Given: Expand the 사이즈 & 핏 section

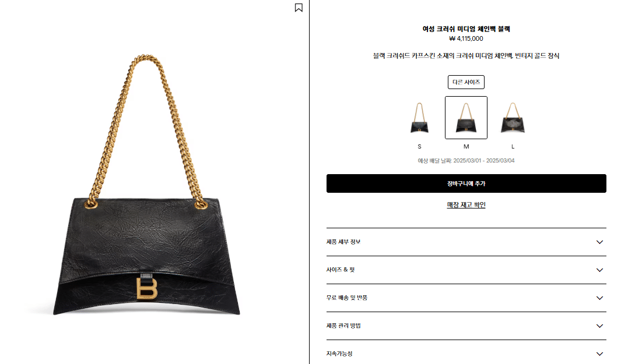Looking at the screenshot, I should 466,270.
